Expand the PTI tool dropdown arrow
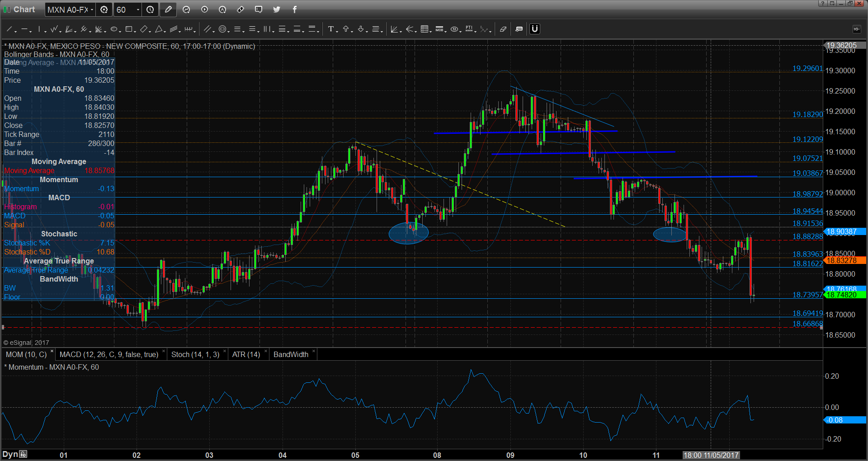The image size is (868, 461). [x=476, y=31]
